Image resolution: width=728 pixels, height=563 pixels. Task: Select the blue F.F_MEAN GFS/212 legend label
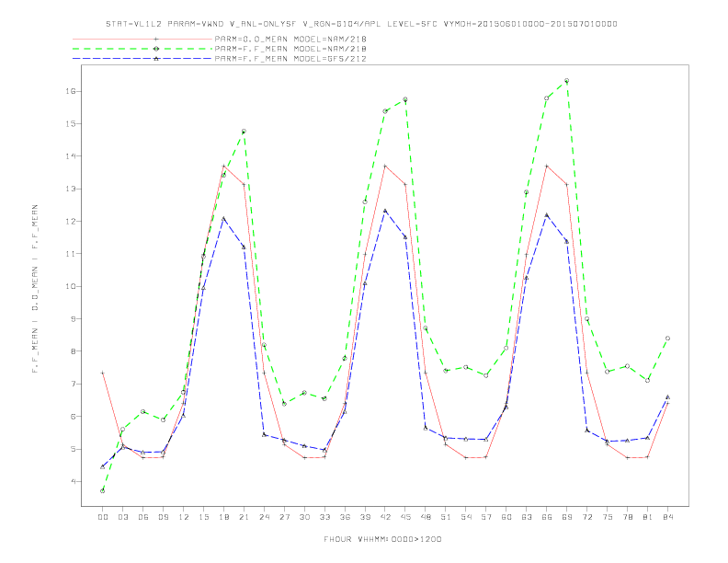point(290,59)
